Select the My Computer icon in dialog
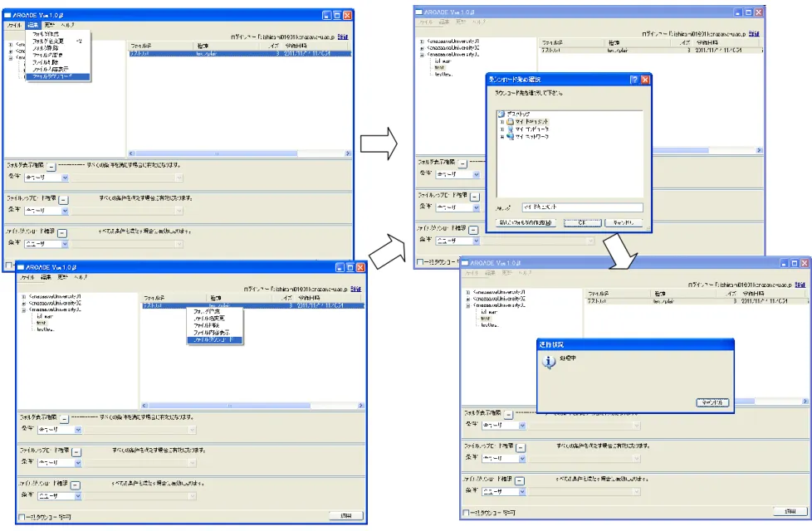812x531 pixels. 510,129
